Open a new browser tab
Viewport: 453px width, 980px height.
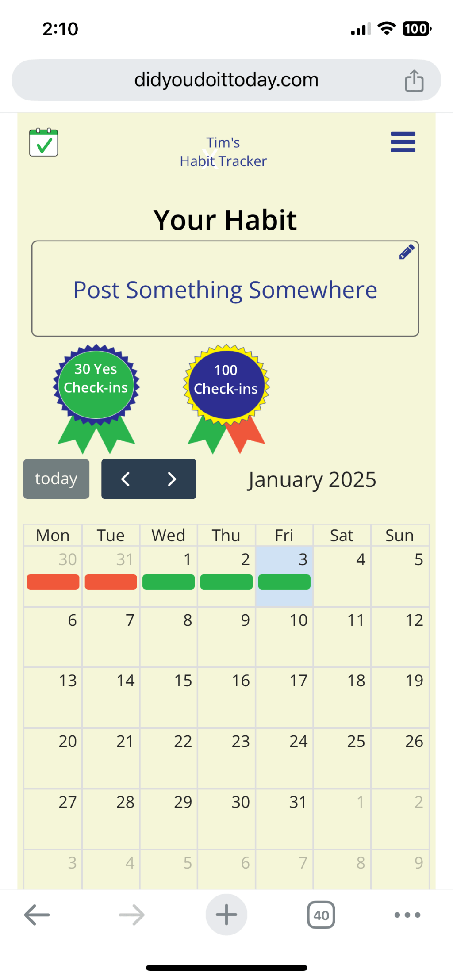click(x=226, y=915)
